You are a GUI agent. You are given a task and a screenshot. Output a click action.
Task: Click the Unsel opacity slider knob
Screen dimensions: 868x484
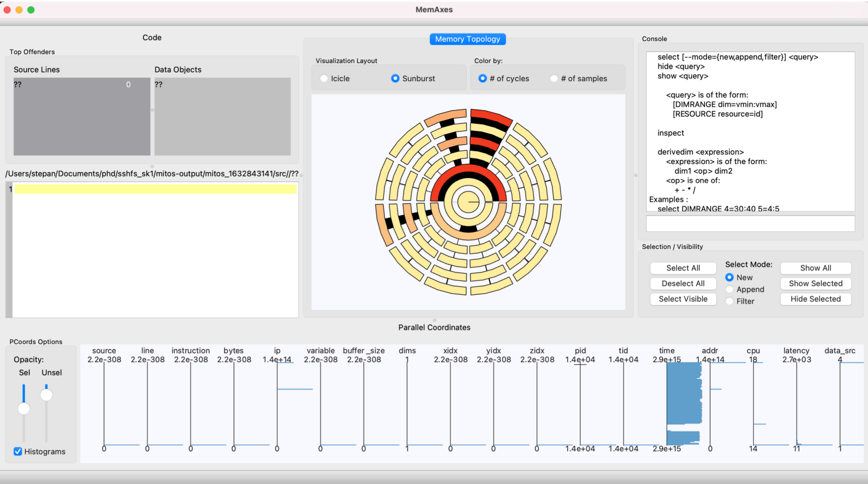[x=46, y=395]
